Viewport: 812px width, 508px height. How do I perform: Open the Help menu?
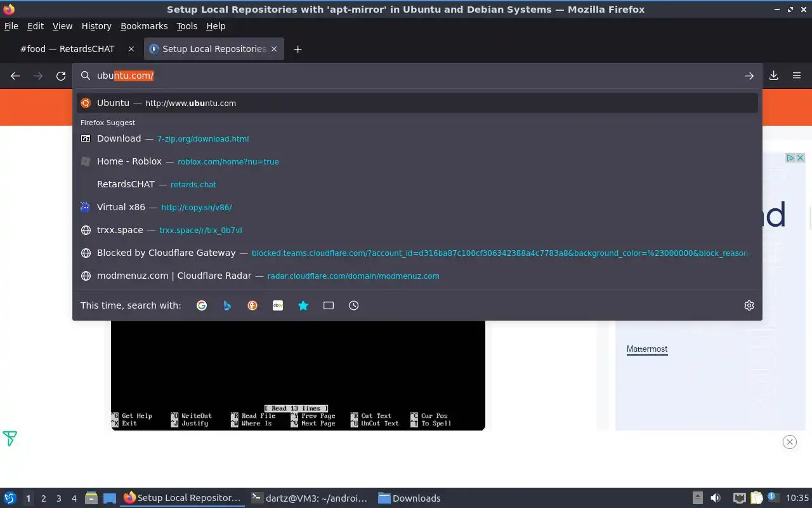coord(216,26)
